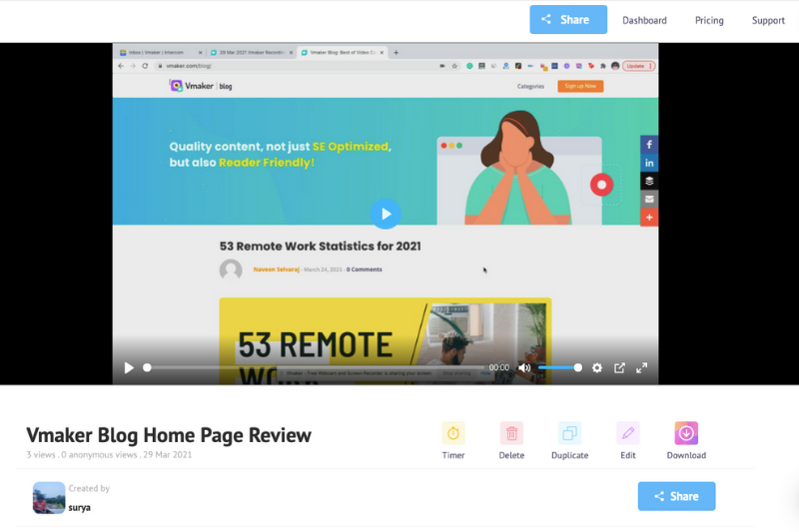Click the Timer icon
799x532 pixels.
click(x=453, y=434)
